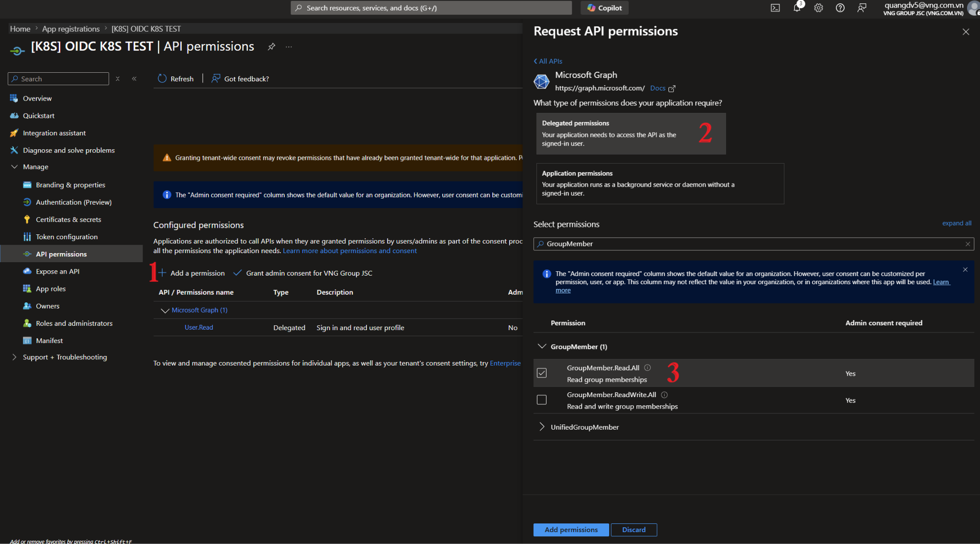This screenshot has width=980, height=544.
Task: Open Token configuration
Action: (67, 236)
